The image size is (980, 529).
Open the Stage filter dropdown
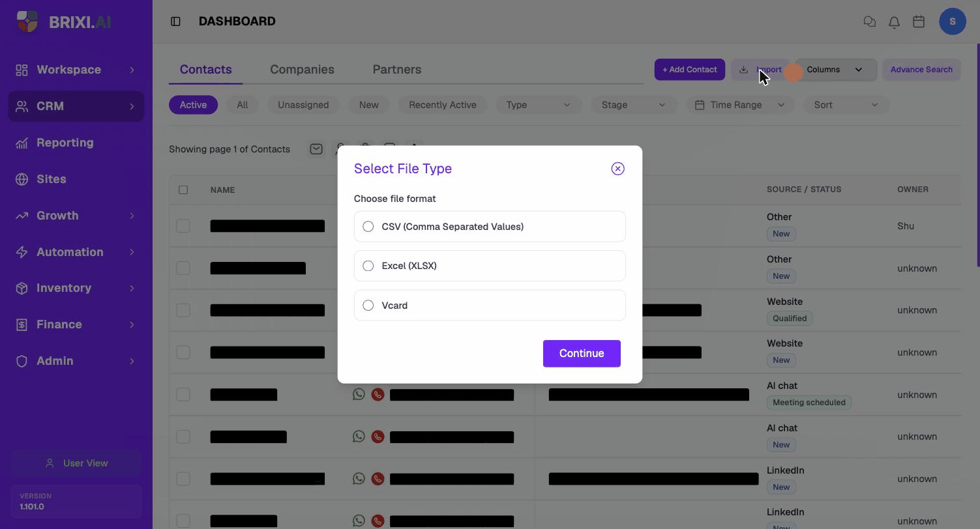[633, 105]
